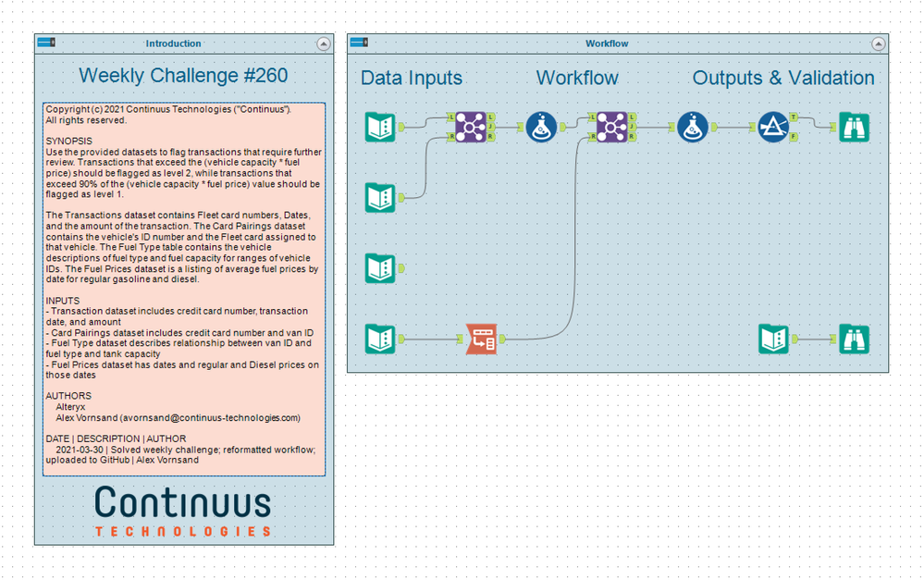This screenshot has height=580, width=924.
Task: Collapse the Workflow container
Action: click(x=879, y=43)
